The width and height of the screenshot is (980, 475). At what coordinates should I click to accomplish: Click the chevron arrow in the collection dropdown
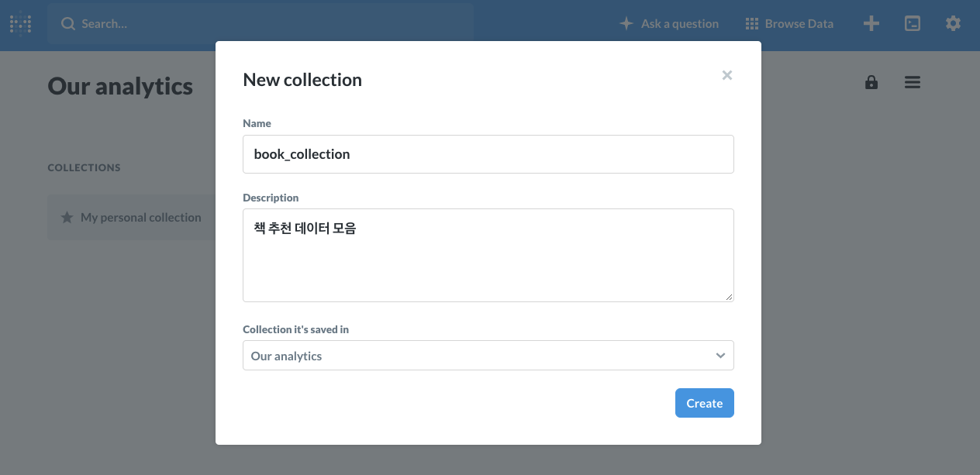(720, 356)
